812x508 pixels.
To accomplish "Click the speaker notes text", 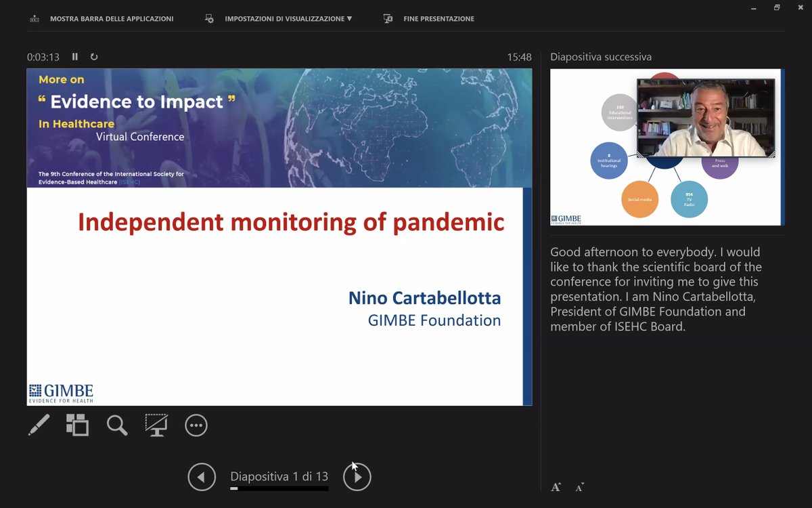I will (656, 289).
